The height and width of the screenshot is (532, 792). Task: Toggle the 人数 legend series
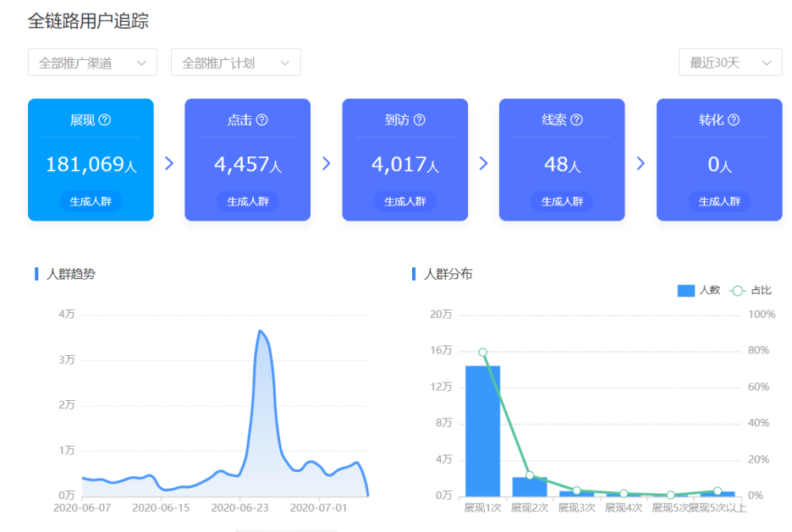699,290
